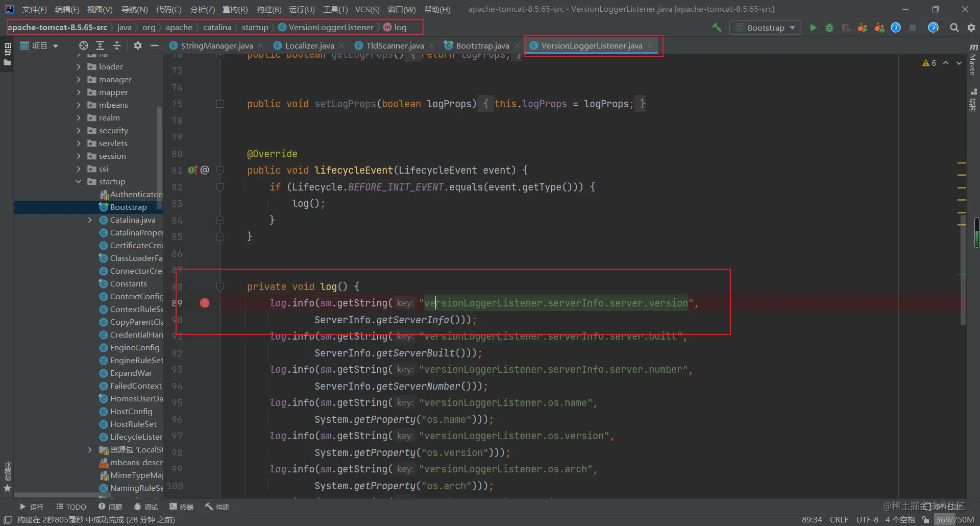Select opened file locate target icon

pos(84,45)
